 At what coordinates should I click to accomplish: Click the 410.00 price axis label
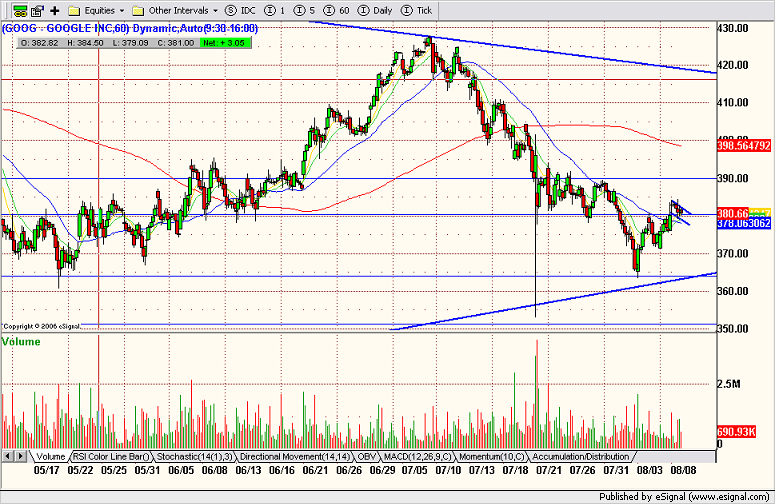(x=732, y=103)
